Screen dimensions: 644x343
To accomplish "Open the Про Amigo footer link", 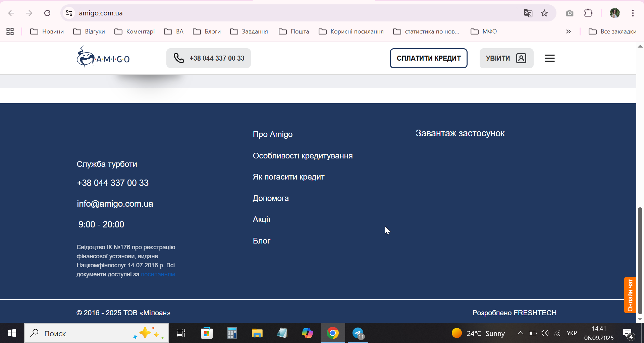I will tap(273, 134).
